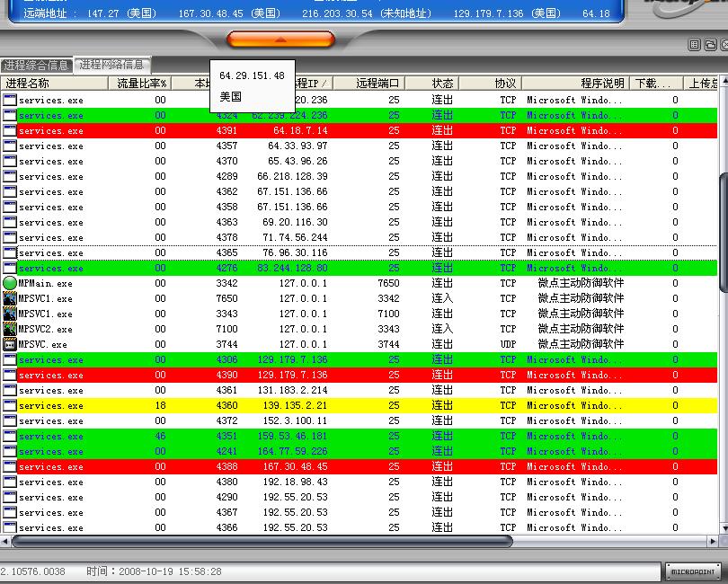
Task: Click the services.exe icon on the port 4276 row
Action: click(9, 268)
